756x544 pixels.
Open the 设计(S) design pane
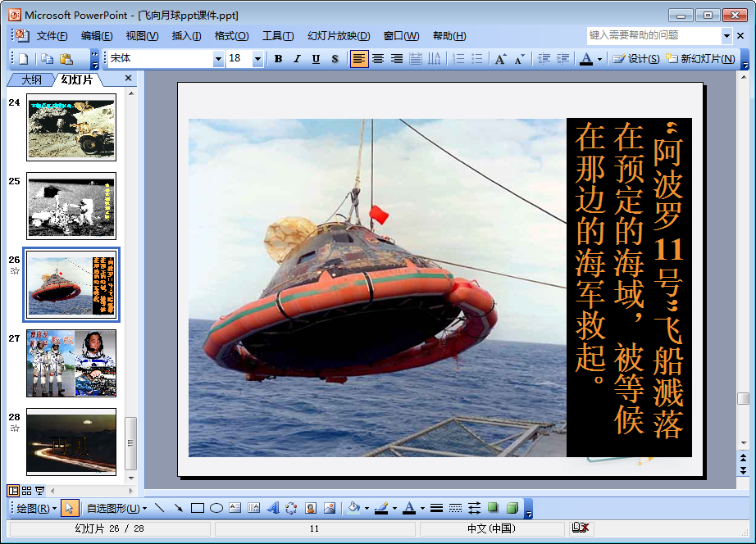[x=636, y=59]
